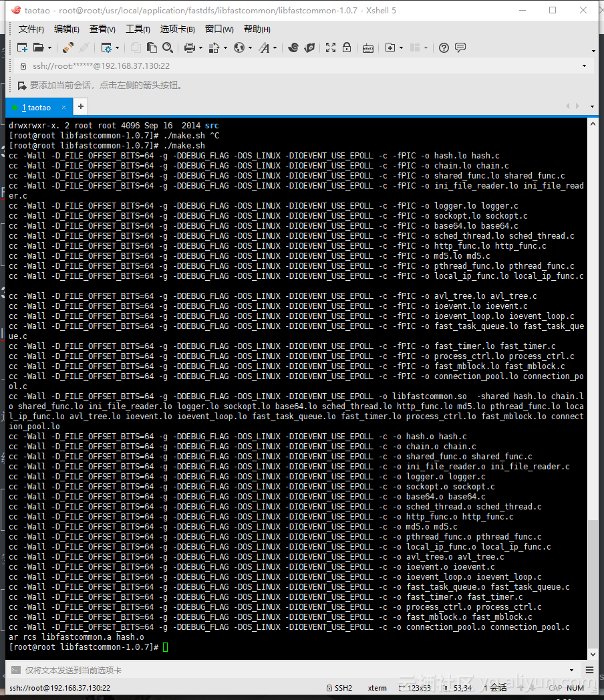Viewport: 604px width, 700px height.
Task: Click the ssh address bar field
Action: (x=303, y=66)
